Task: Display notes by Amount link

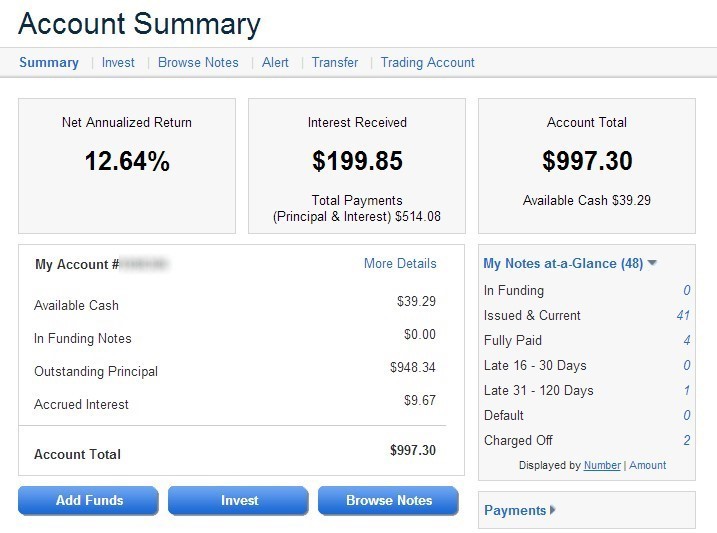Action: pos(647,465)
